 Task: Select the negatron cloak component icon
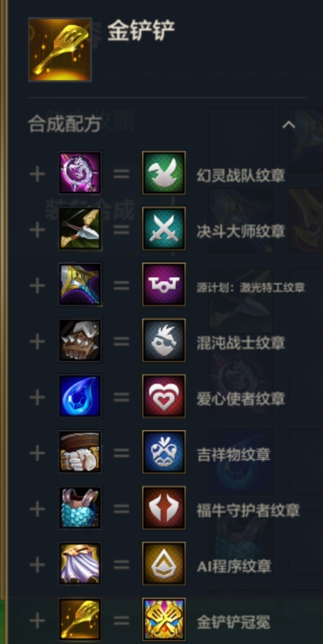80,564
